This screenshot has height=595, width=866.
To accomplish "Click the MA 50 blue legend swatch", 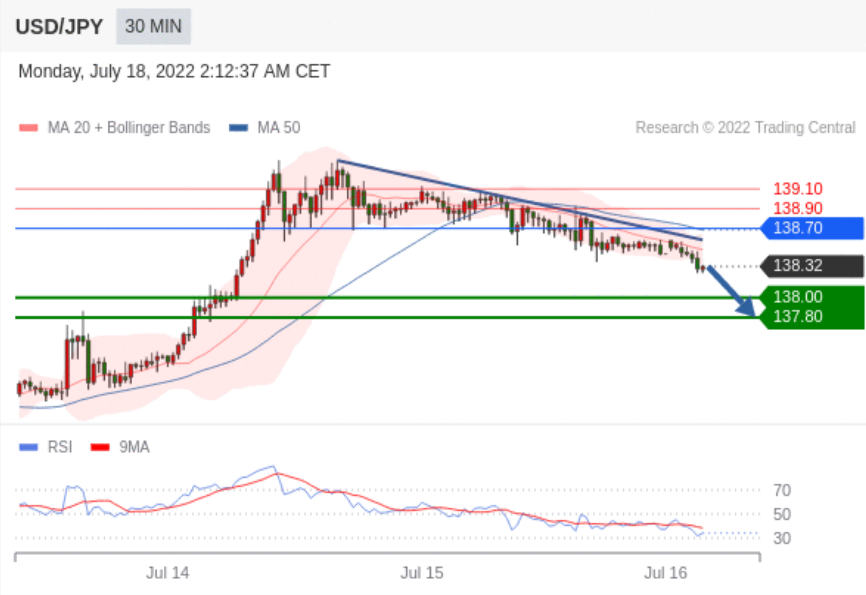I will click(239, 128).
